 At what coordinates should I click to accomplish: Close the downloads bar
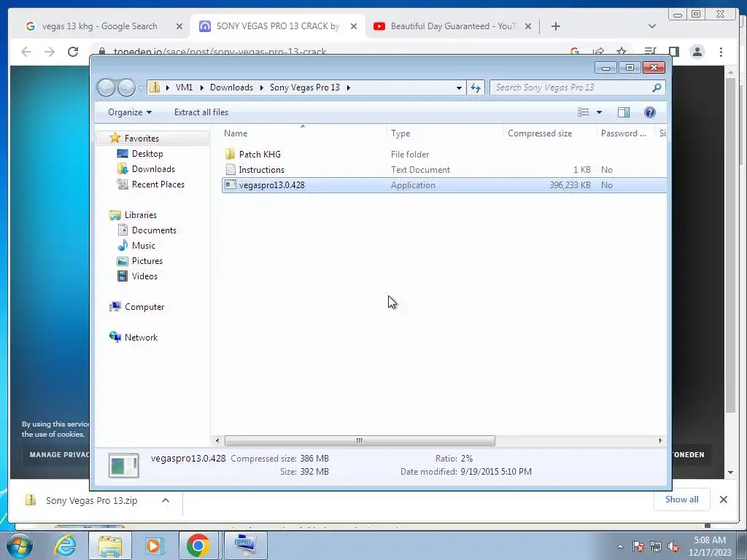[723, 499]
